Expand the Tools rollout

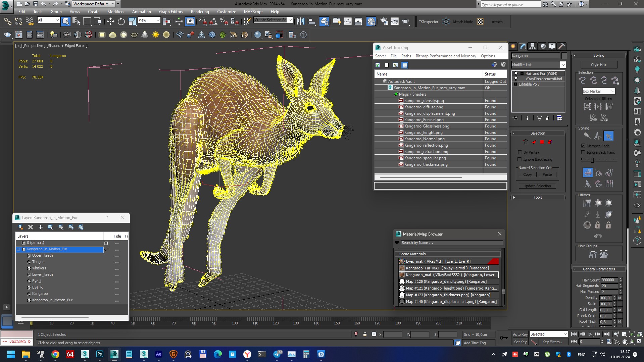tap(538, 197)
